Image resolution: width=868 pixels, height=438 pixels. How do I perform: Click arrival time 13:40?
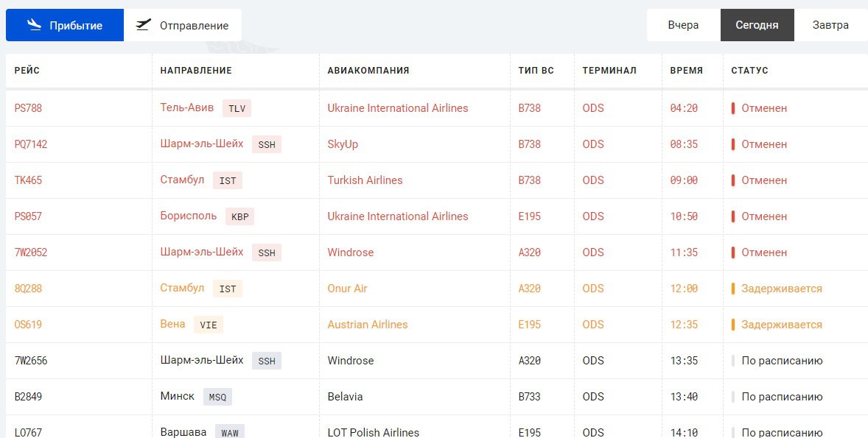pyautogui.click(x=684, y=397)
